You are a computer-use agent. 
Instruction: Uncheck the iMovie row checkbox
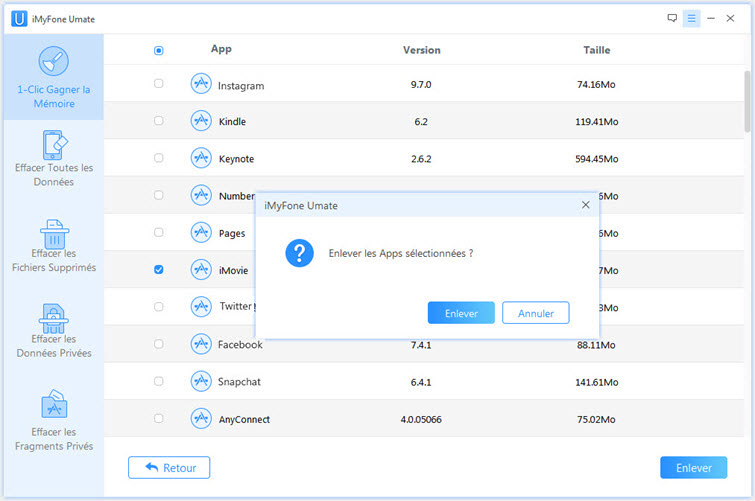(x=158, y=269)
